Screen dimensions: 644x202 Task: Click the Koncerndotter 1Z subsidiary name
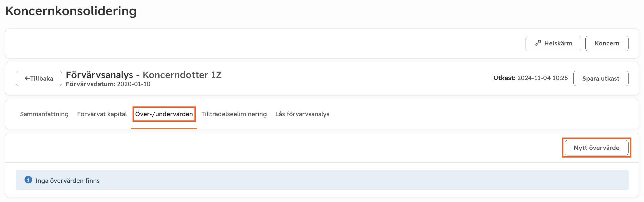[182, 75]
